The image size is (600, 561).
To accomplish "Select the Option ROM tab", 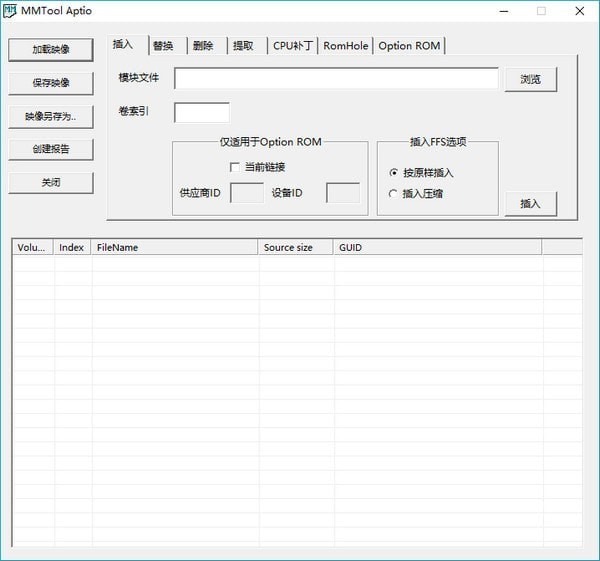I will pyautogui.click(x=409, y=46).
